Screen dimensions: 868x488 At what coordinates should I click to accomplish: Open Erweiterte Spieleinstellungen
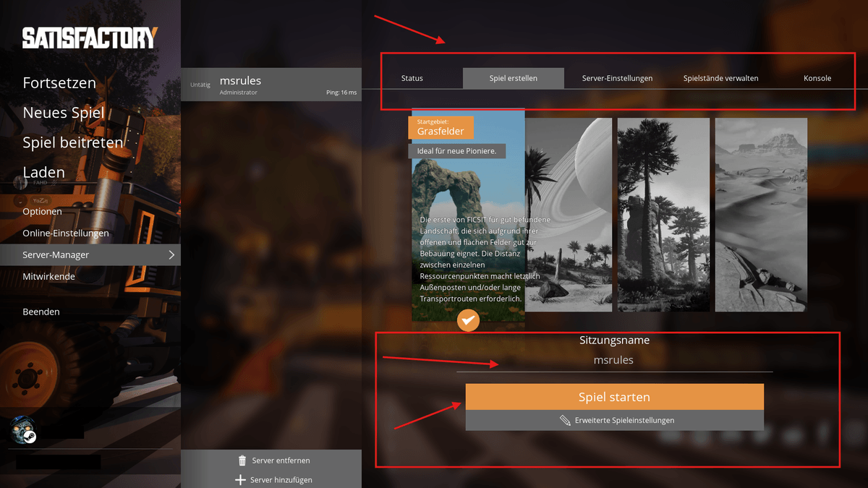click(x=615, y=420)
